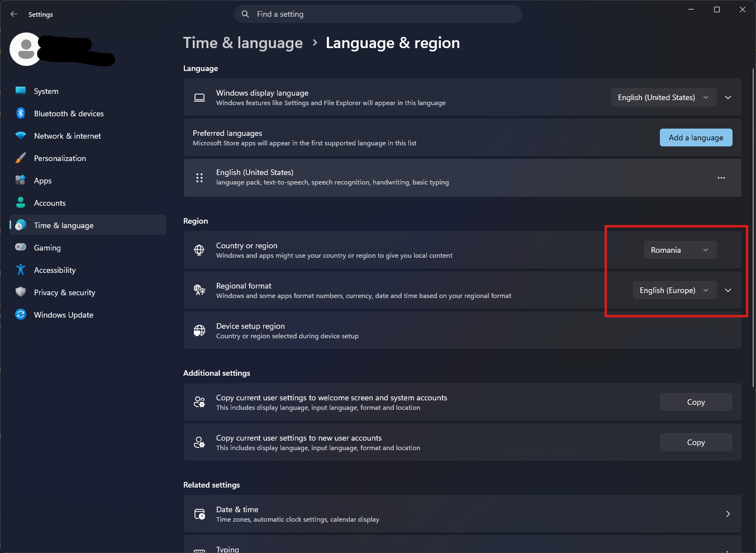Click the icon for Copy settings to welcome screen
Viewport: 756px width, 553px height.
point(199,402)
